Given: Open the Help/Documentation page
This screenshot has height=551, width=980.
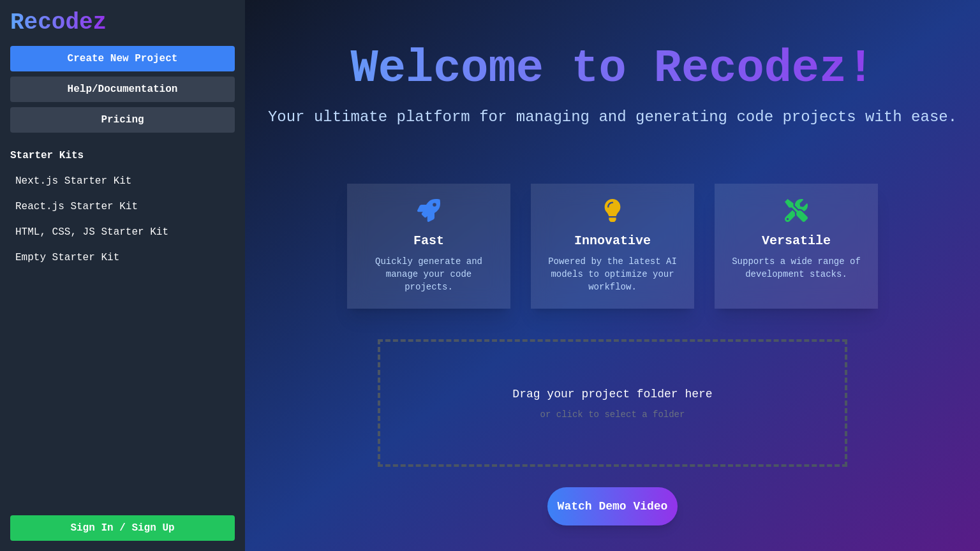Looking at the screenshot, I should click(x=122, y=89).
